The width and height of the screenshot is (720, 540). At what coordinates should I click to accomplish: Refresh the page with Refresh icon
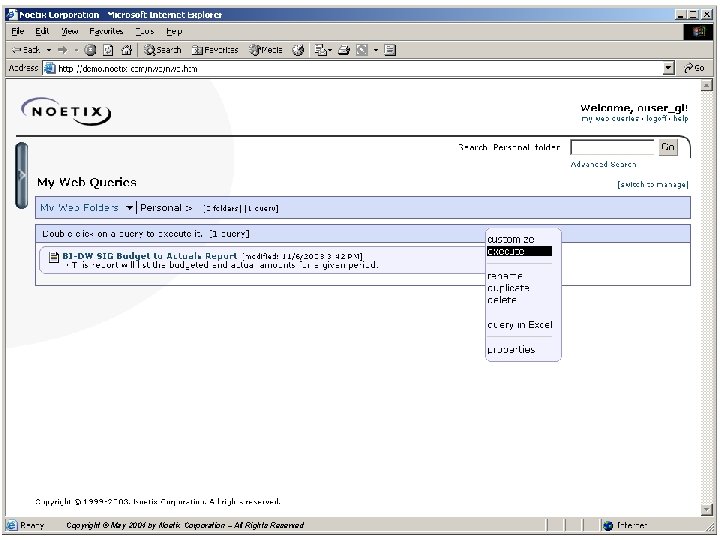click(x=108, y=50)
